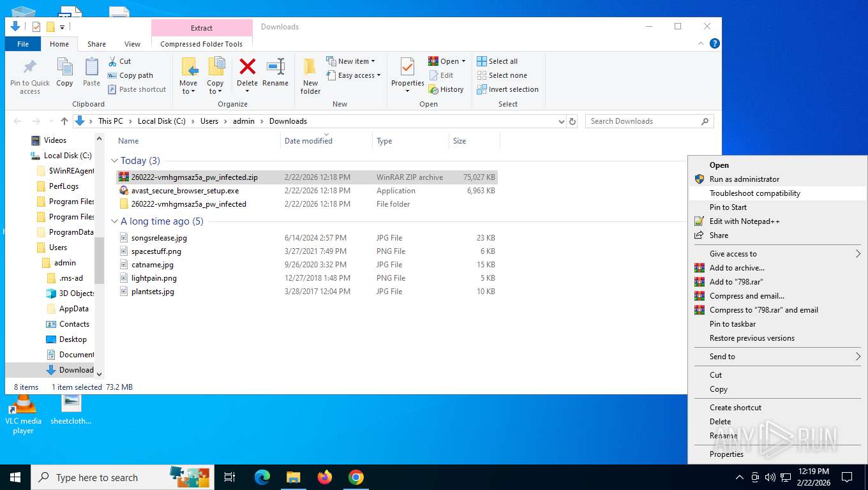868x490 pixels.
Task: Switch to the View tab
Action: [x=132, y=44]
